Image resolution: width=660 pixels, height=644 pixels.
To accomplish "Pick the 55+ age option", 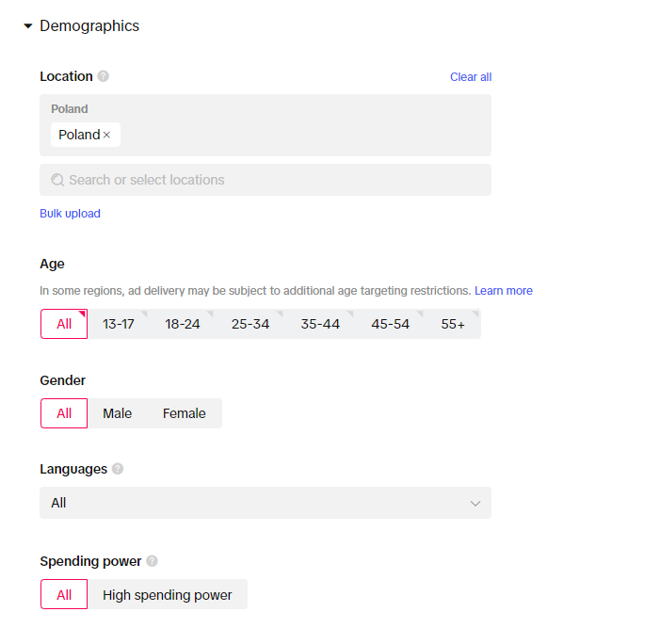I will tap(453, 324).
